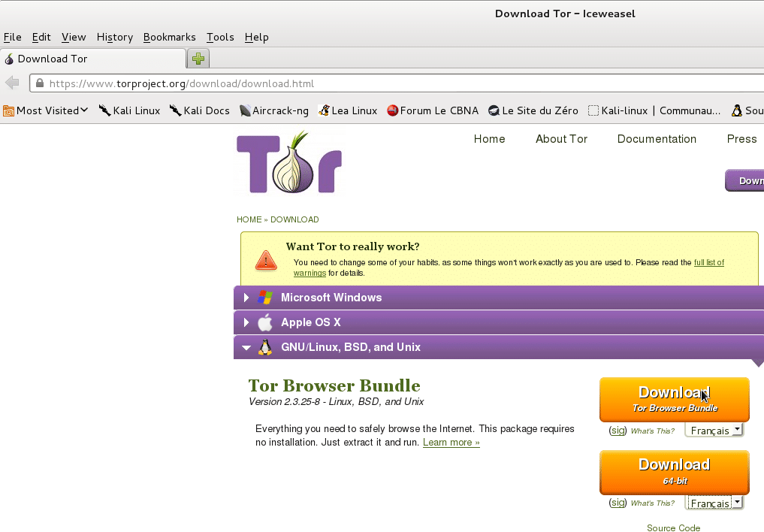Open the Help menu

click(257, 37)
